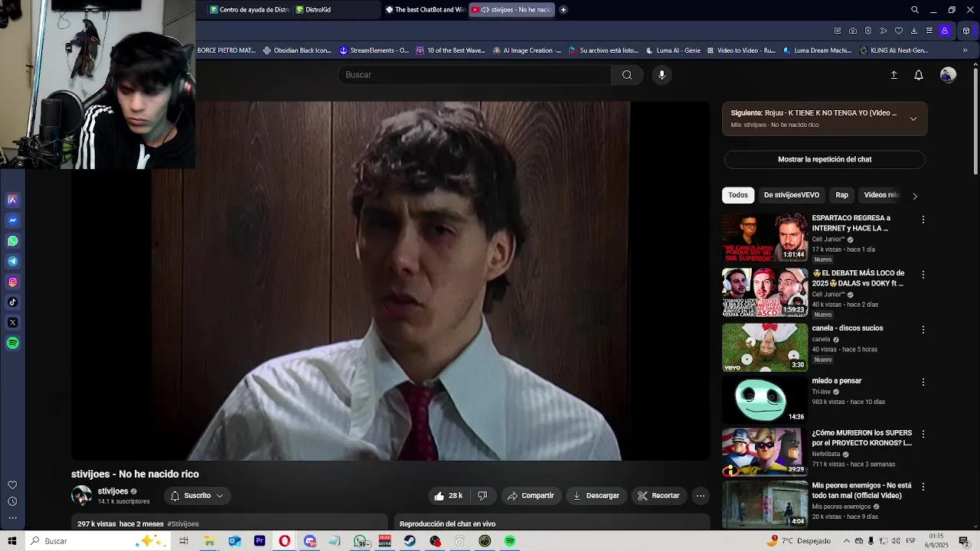Viewport: 980px width, 551px height.
Task: Open Aria AI sidebar icon
Action: (x=12, y=200)
